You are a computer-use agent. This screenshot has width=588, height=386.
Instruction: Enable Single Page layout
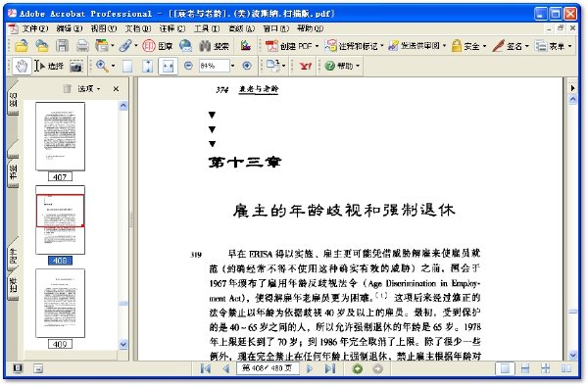pyautogui.click(x=505, y=368)
